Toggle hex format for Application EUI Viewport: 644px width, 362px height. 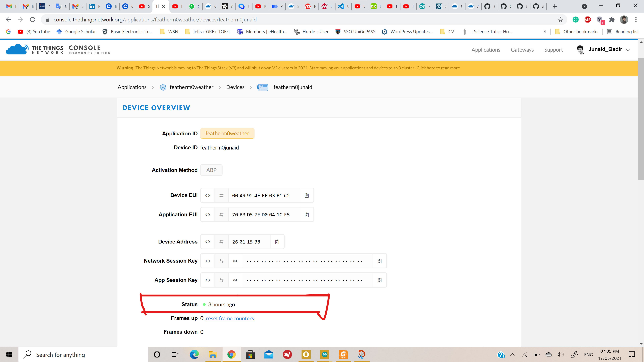pyautogui.click(x=207, y=215)
